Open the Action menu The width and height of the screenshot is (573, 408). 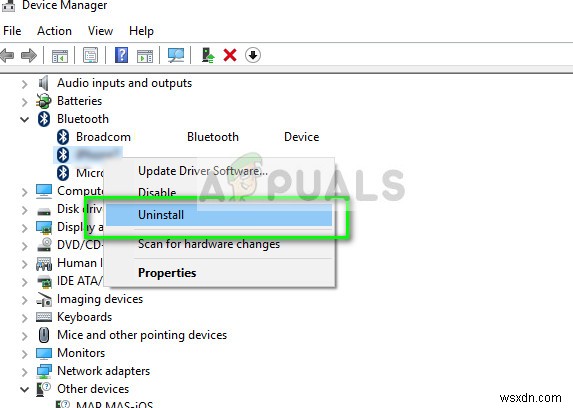54,31
